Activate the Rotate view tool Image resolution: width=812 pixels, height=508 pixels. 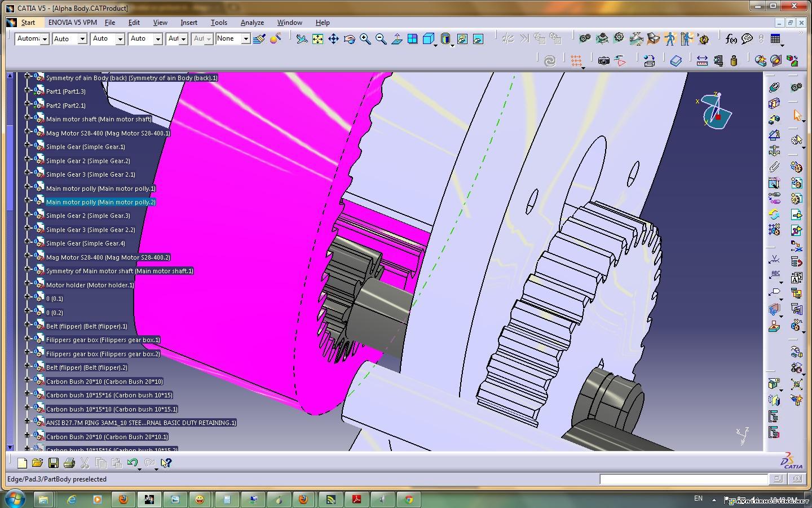[x=349, y=39]
